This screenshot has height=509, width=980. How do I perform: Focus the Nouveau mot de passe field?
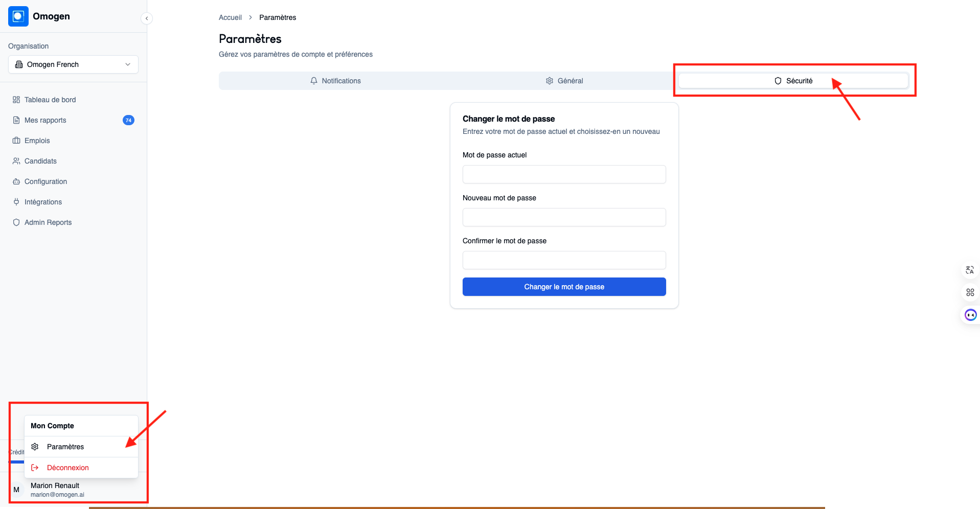pyautogui.click(x=564, y=217)
